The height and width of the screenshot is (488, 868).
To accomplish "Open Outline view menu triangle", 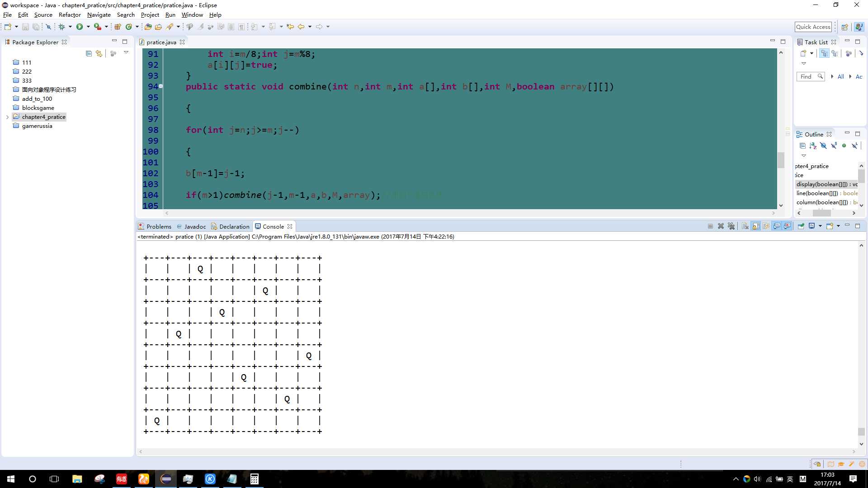I will pos(804,155).
